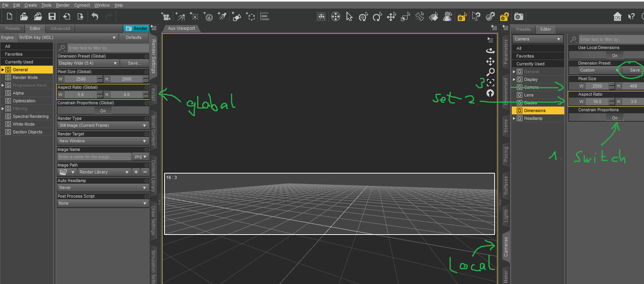This screenshot has width=644, height=284.
Task: Switch to the Advanced tab
Action: pyautogui.click(x=60, y=28)
